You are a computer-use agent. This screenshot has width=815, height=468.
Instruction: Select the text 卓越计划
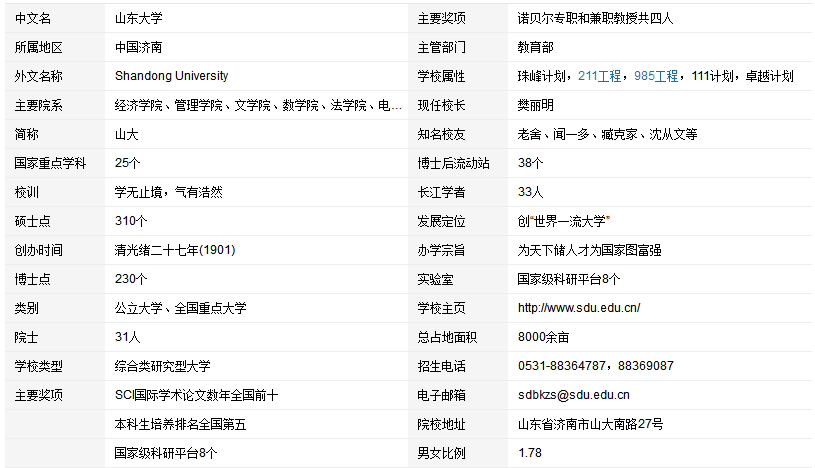point(769,76)
